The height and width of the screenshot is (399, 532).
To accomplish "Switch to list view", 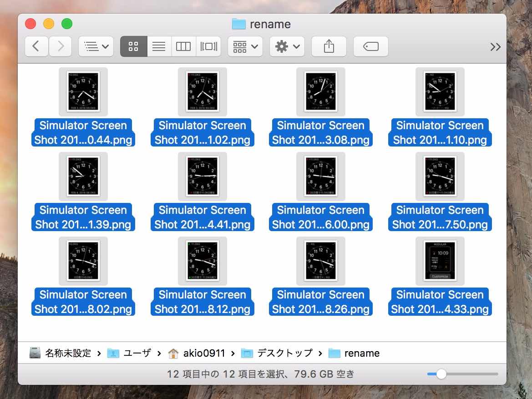I will tap(159, 46).
